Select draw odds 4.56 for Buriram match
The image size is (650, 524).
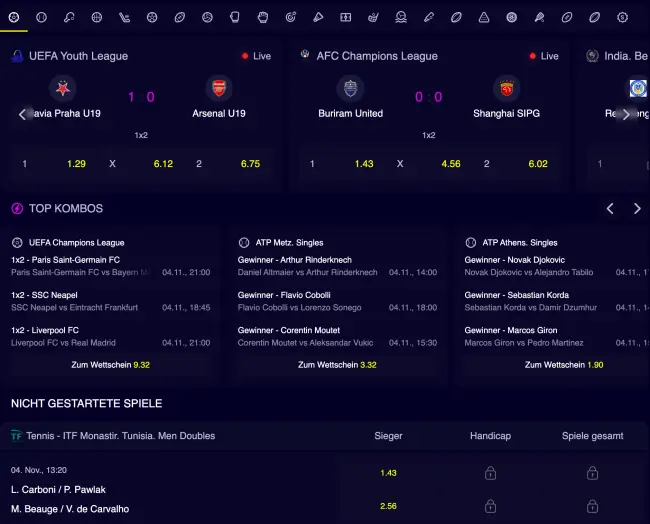pos(451,164)
